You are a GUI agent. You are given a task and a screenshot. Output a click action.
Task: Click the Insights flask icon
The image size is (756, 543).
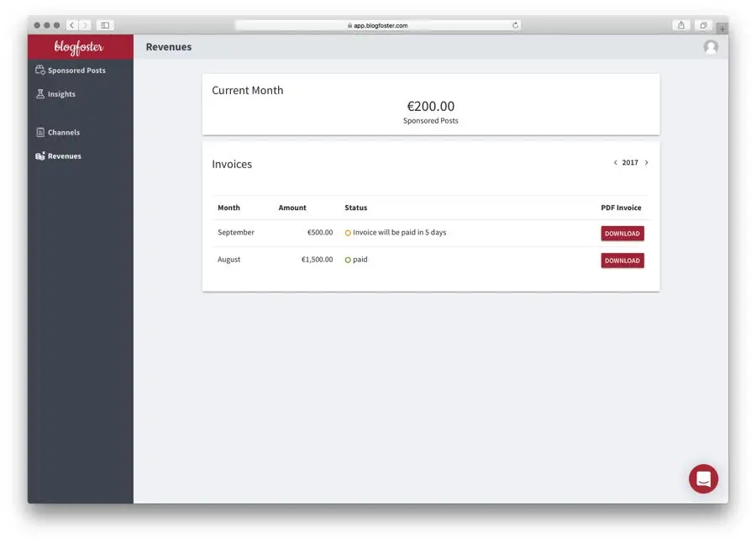pyautogui.click(x=39, y=94)
